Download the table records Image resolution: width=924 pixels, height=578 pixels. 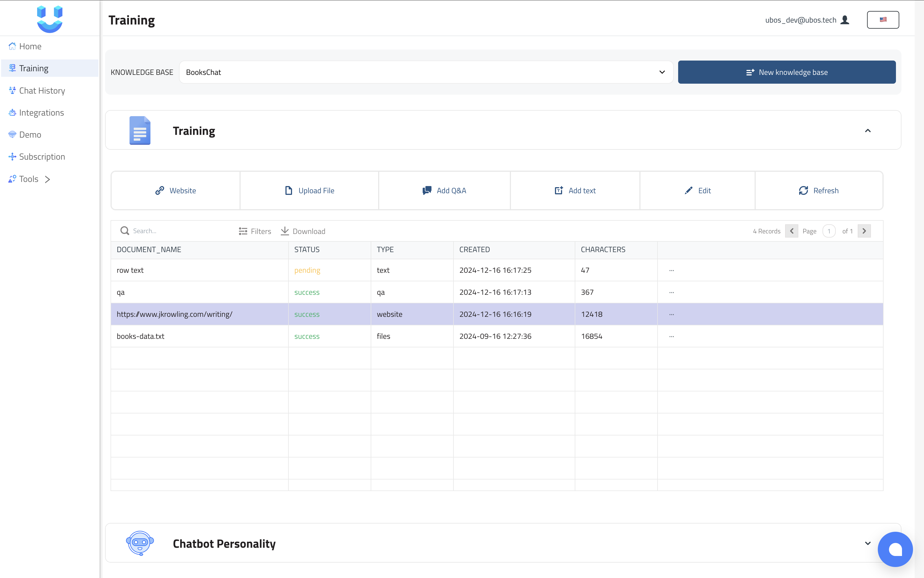point(303,231)
